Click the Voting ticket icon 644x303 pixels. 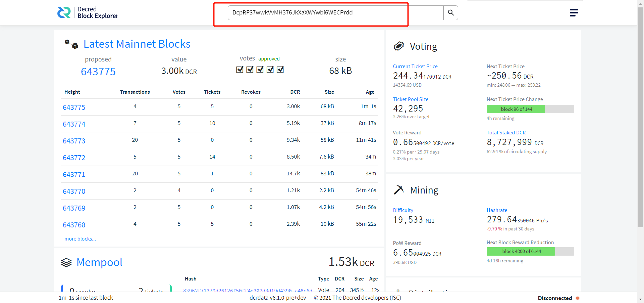(x=399, y=46)
